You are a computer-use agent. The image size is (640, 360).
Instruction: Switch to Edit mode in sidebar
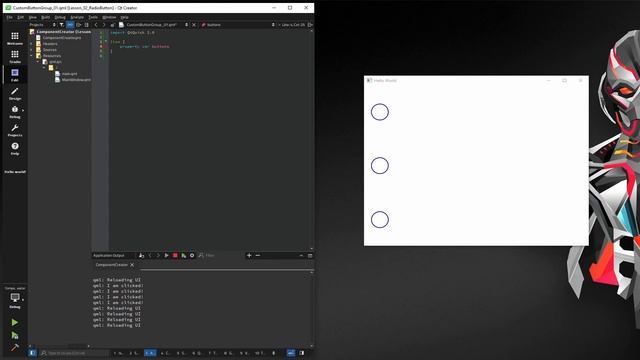click(15, 75)
